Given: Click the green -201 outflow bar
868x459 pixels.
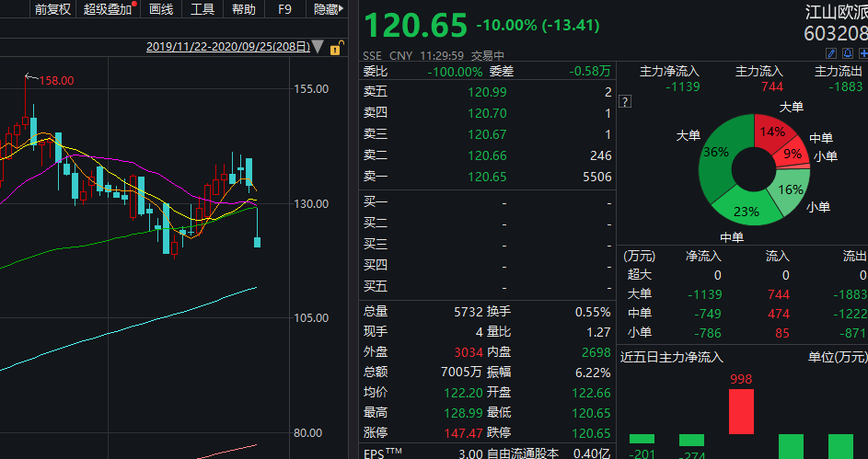Looking at the screenshot, I should tap(642, 439).
